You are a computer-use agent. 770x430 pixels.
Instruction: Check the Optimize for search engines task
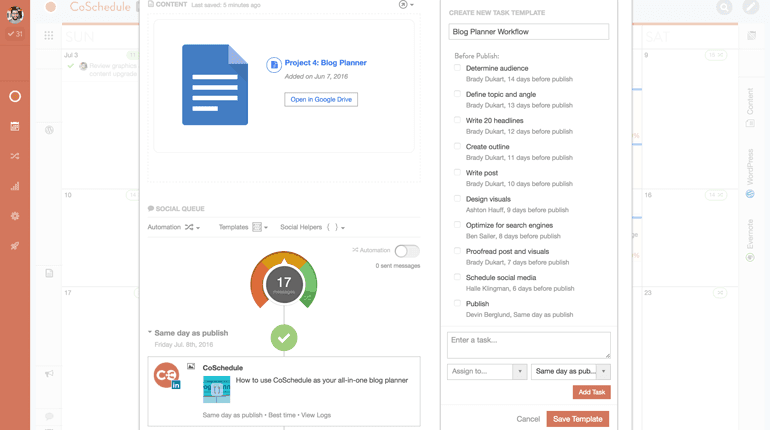tap(457, 225)
